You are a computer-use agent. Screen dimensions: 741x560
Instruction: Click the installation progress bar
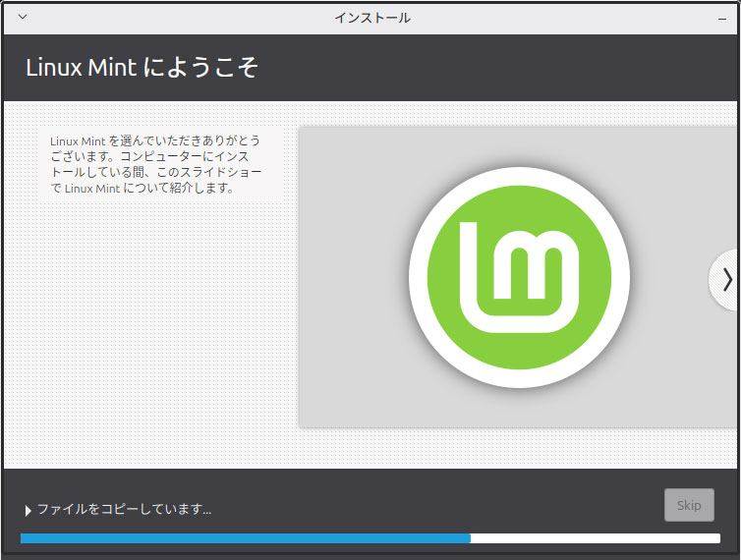point(370,538)
